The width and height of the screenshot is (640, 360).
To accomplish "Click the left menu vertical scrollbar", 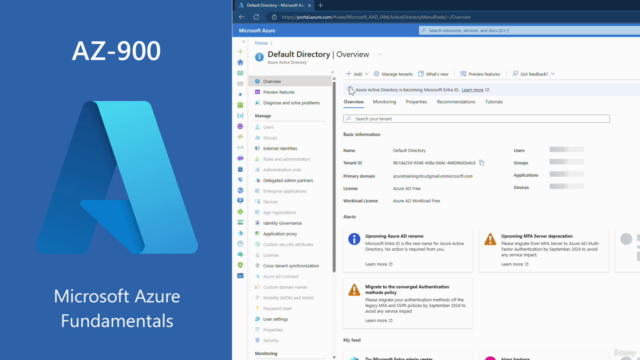I will pos(334,176).
